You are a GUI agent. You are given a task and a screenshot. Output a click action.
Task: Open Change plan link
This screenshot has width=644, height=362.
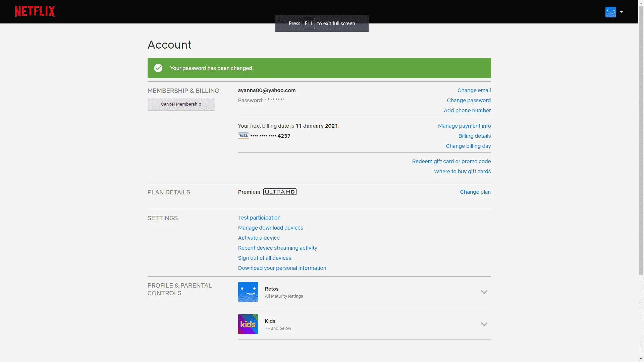point(475,192)
